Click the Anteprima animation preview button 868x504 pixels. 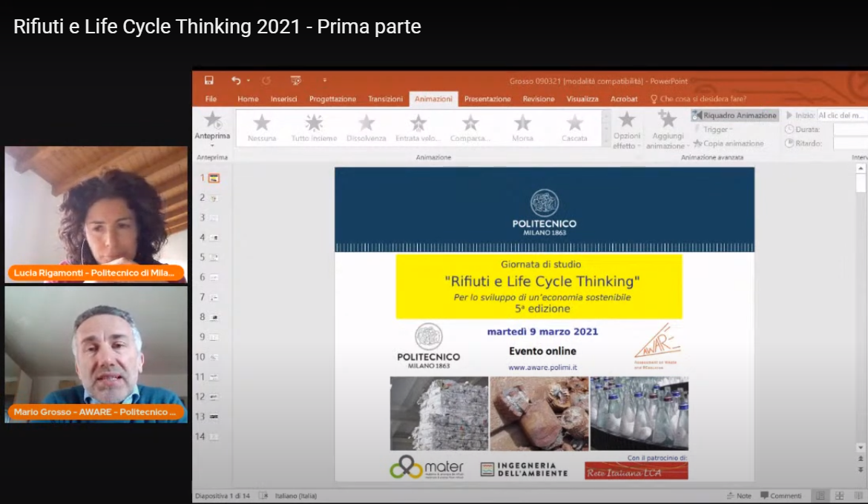pos(212,127)
